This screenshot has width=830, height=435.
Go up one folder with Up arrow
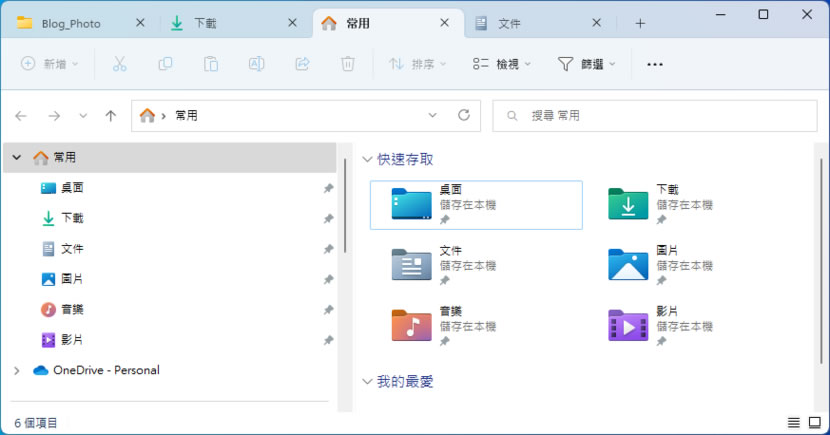pos(111,116)
